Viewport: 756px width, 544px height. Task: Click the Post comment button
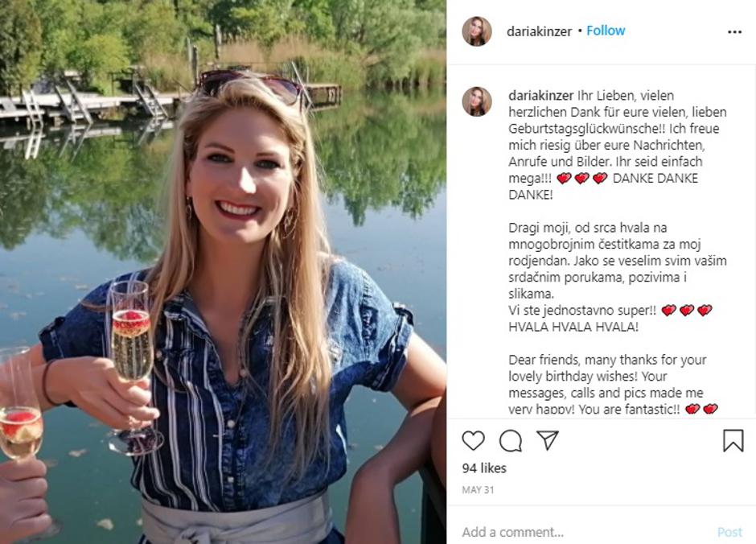[x=729, y=532]
